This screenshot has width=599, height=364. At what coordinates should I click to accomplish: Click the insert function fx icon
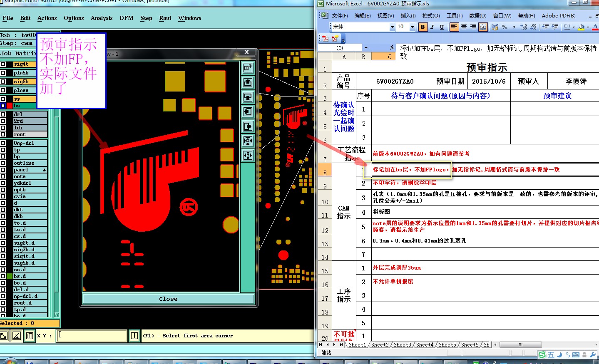pos(392,48)
